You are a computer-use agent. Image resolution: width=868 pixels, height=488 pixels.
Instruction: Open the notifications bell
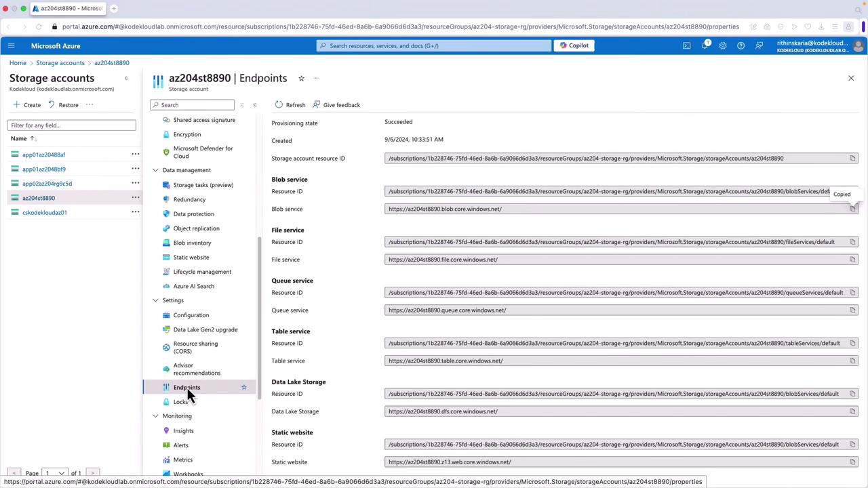point(705,46)
